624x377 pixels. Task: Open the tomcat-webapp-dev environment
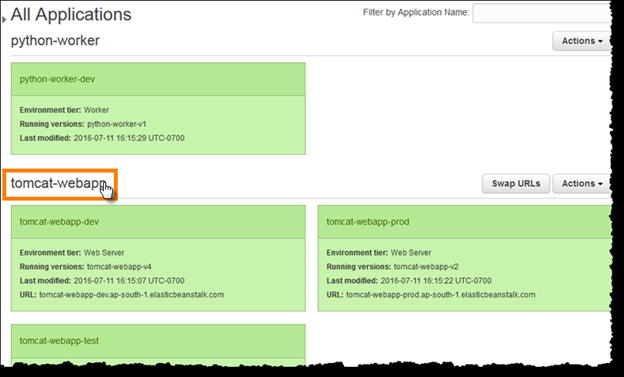[59, 222]
